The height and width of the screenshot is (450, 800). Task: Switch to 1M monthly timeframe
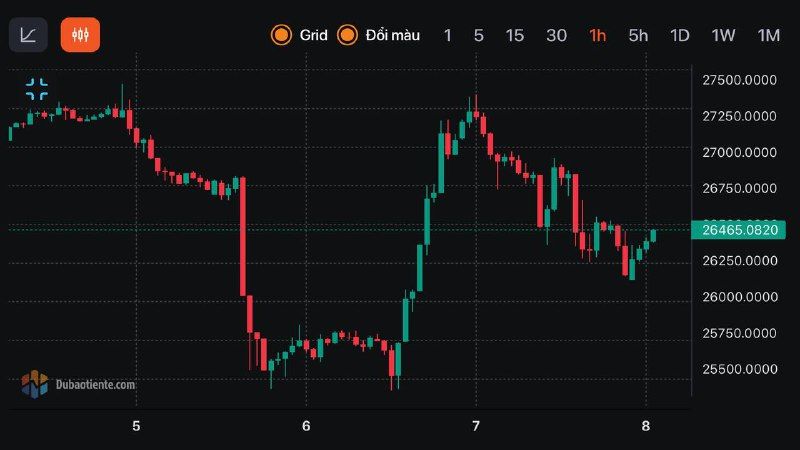tap(768, 35)
